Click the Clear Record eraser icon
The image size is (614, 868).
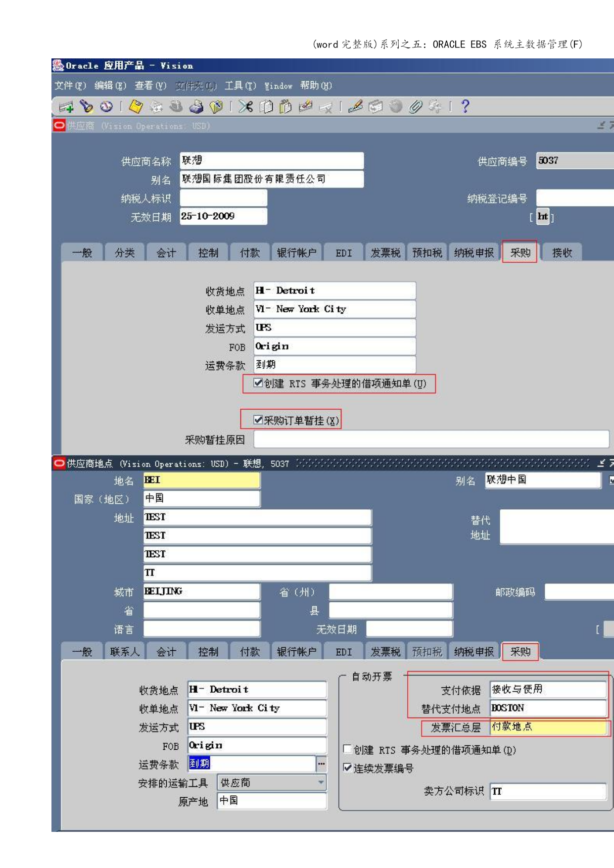click(305, 106)
